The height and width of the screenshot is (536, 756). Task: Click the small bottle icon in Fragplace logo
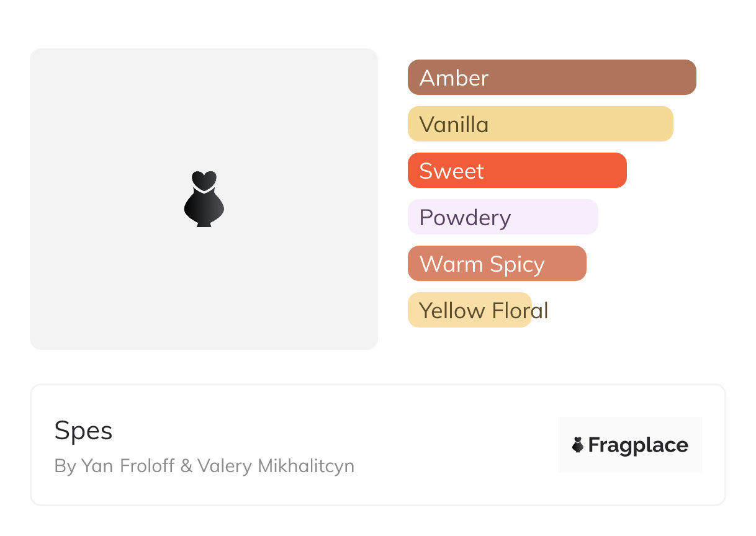[578, 445]
